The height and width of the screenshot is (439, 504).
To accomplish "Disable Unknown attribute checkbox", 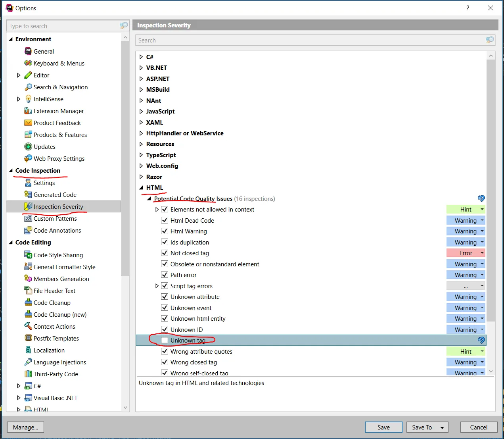I will tap(165, 297).
